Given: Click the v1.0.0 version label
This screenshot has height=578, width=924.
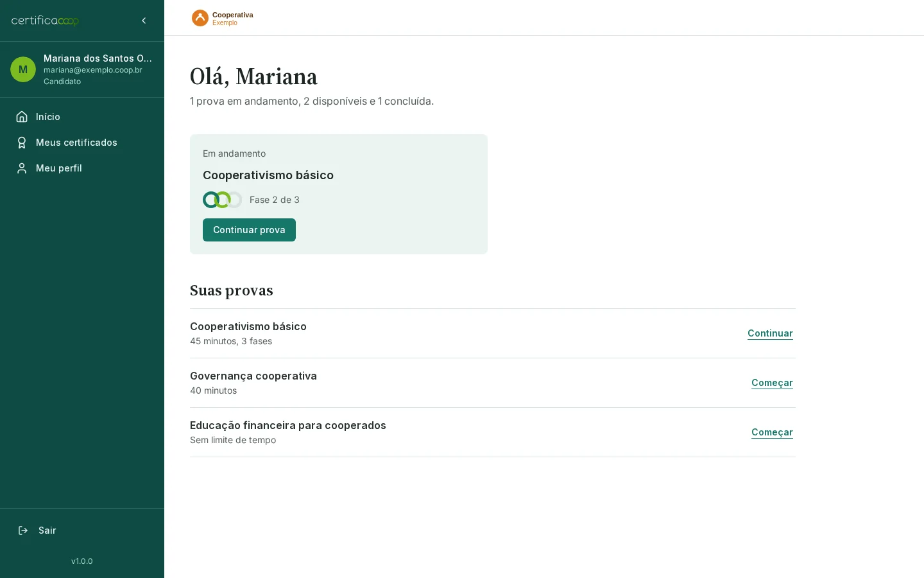Looking at the screenshot, I should point(82,561).
